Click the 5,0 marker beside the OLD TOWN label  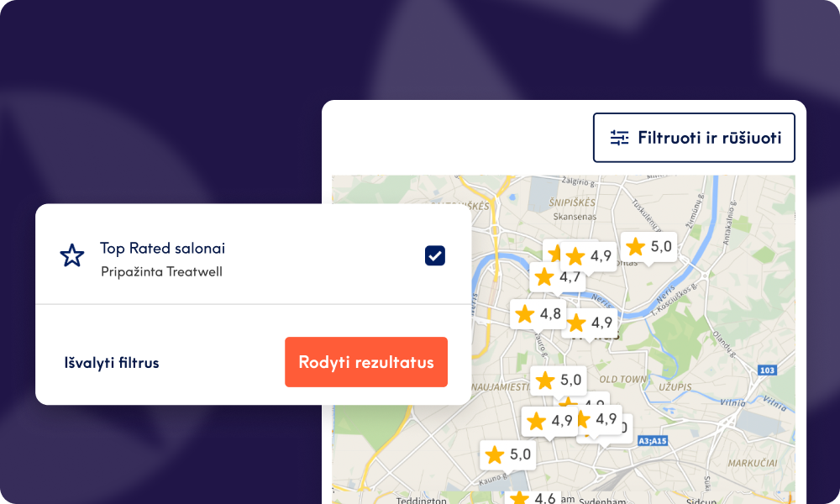click(559, 380)
